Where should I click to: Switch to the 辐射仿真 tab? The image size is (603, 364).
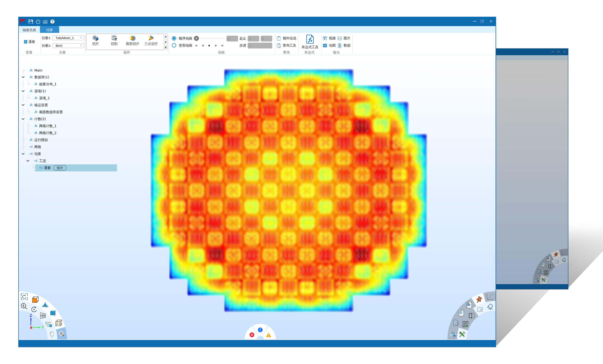coord(29,30)
